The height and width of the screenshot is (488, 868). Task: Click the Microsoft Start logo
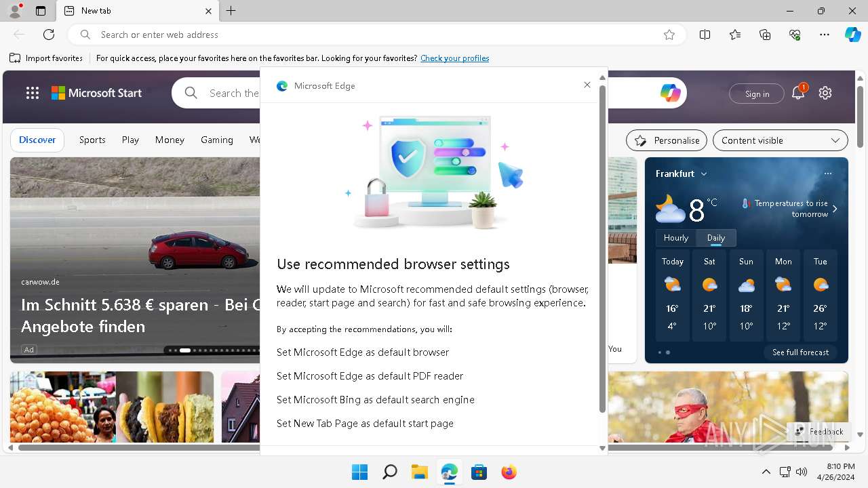tap(97, 93)
